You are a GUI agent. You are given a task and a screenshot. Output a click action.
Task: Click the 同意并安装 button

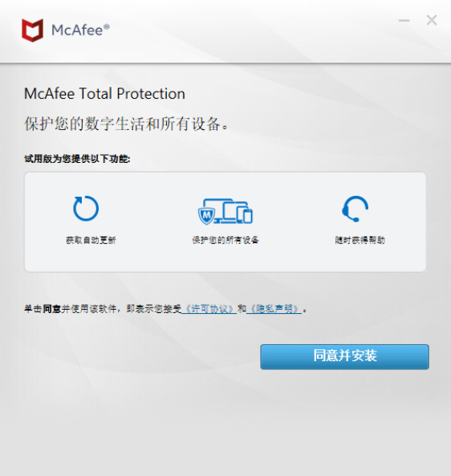pos(345,356)
